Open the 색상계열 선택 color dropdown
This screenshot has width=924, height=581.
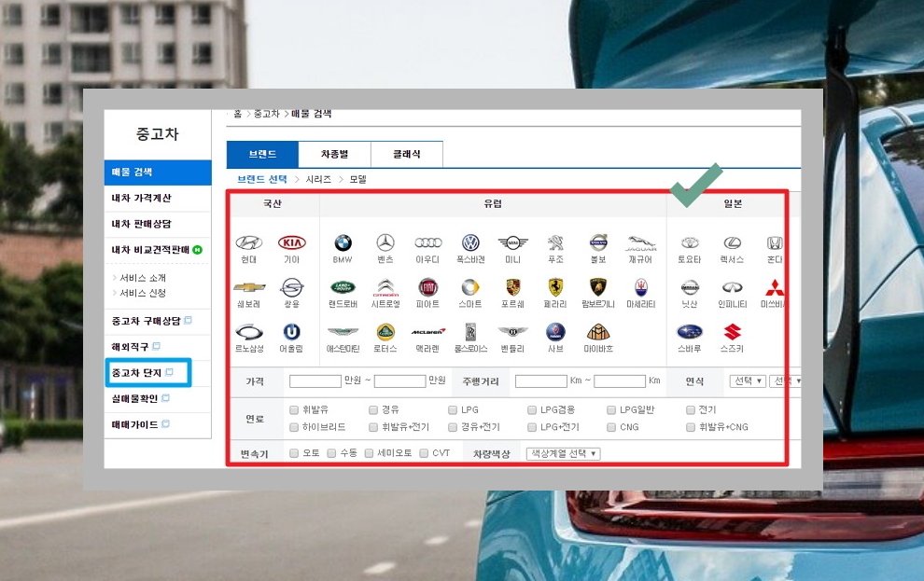pyautogui.click(x=564, y=453)
